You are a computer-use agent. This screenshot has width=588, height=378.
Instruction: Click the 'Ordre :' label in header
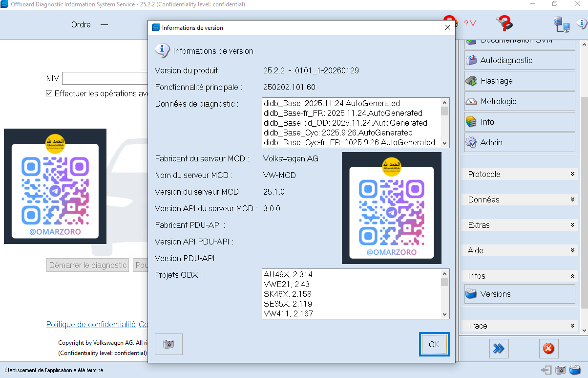point(83,24)
